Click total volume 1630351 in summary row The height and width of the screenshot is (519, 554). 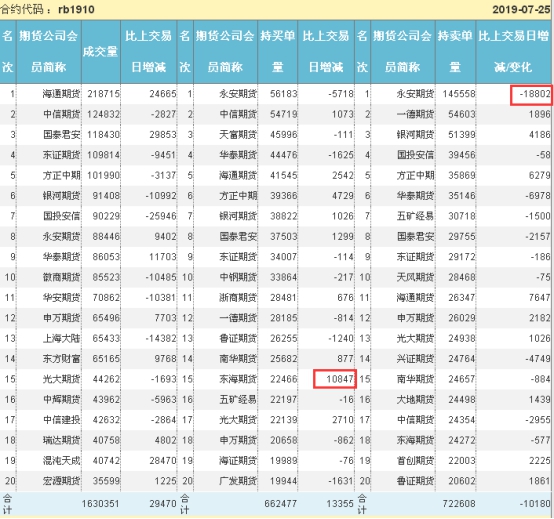[x=100, y=503]
